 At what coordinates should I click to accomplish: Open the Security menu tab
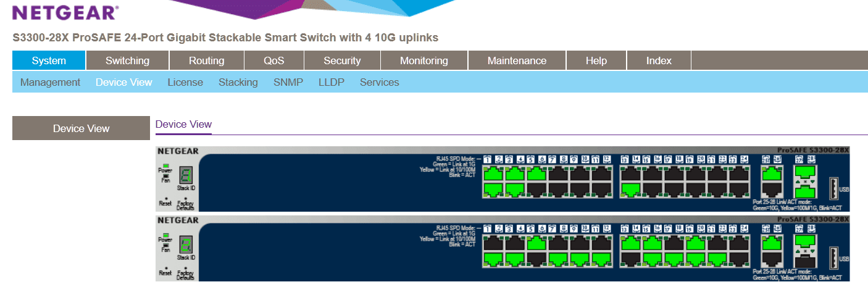tap(342, 60)
